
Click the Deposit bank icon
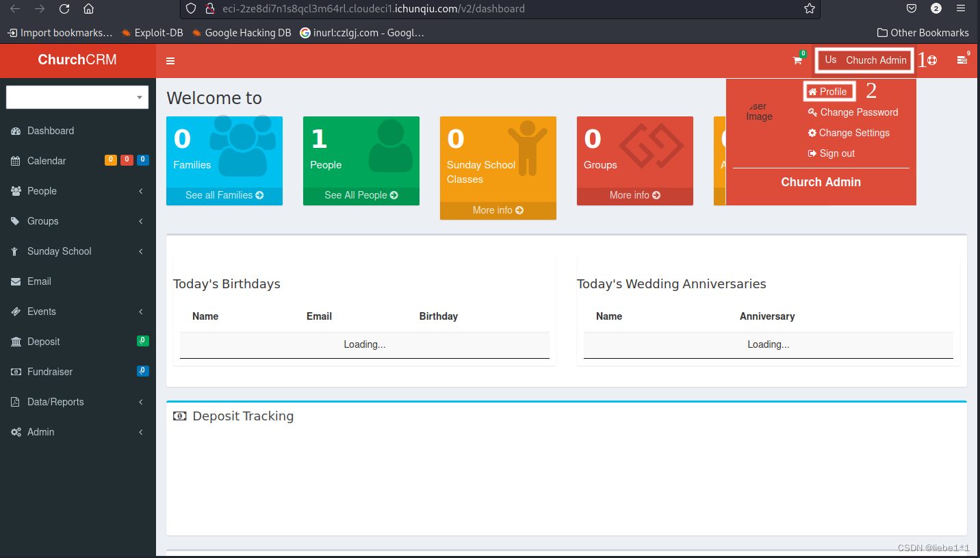(x=15, y=342)
